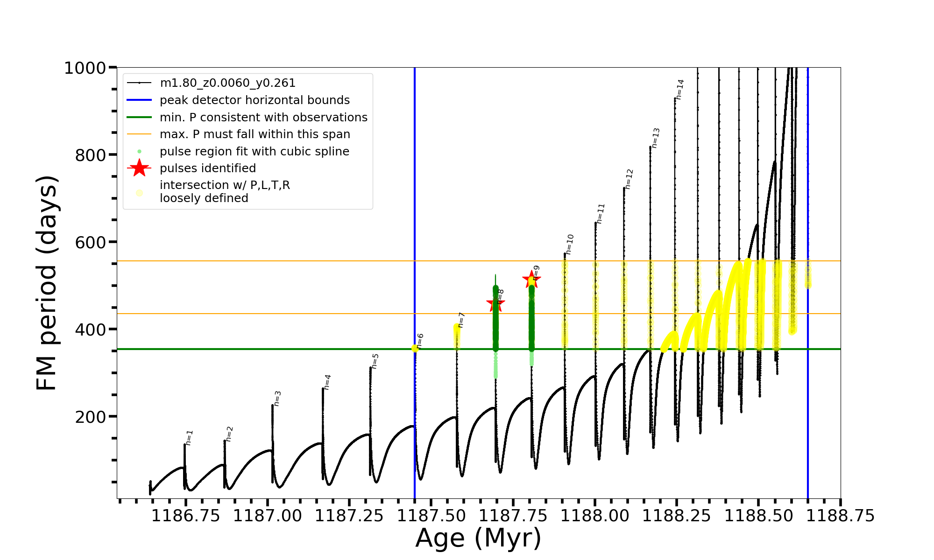
Task: Click the pale yellow legend dot
Action: pyautogui.click(x=139, y=192)
